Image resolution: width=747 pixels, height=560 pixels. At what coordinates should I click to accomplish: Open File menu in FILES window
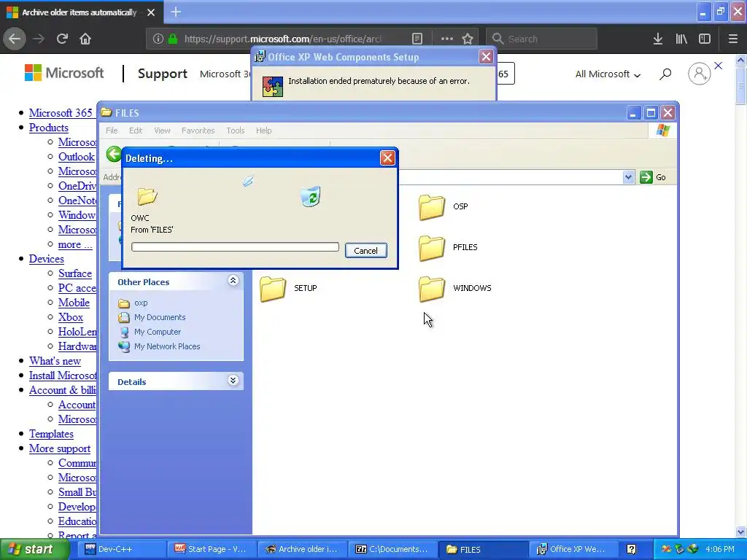coord(112,131)
